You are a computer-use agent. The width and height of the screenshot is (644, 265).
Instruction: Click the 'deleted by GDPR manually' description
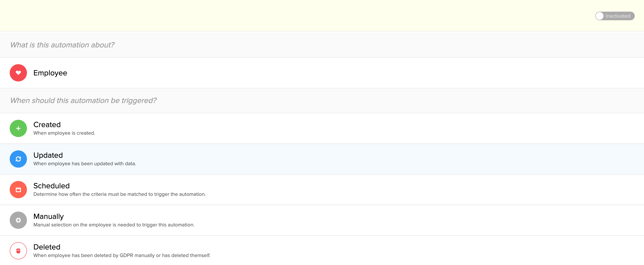click(122, 256)
